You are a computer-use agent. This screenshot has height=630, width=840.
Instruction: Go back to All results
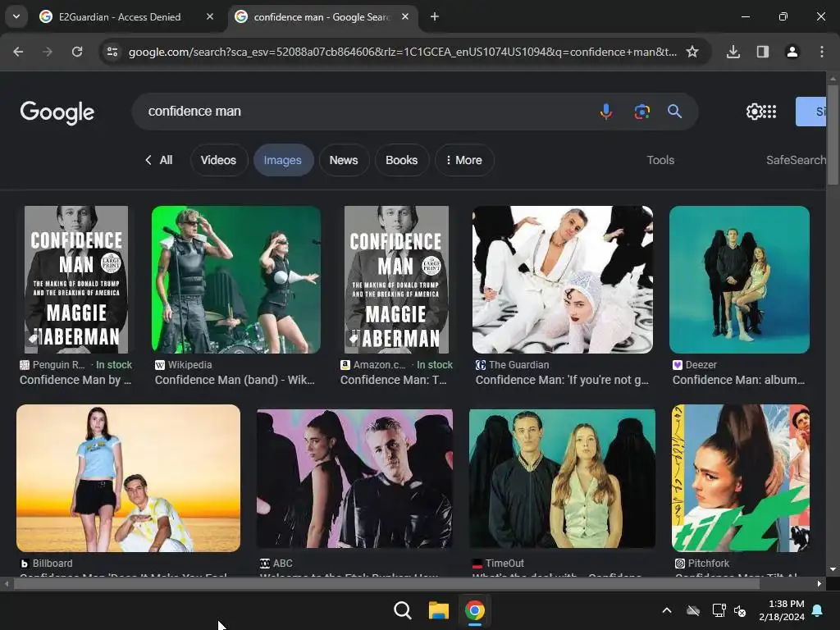(159, 160)
